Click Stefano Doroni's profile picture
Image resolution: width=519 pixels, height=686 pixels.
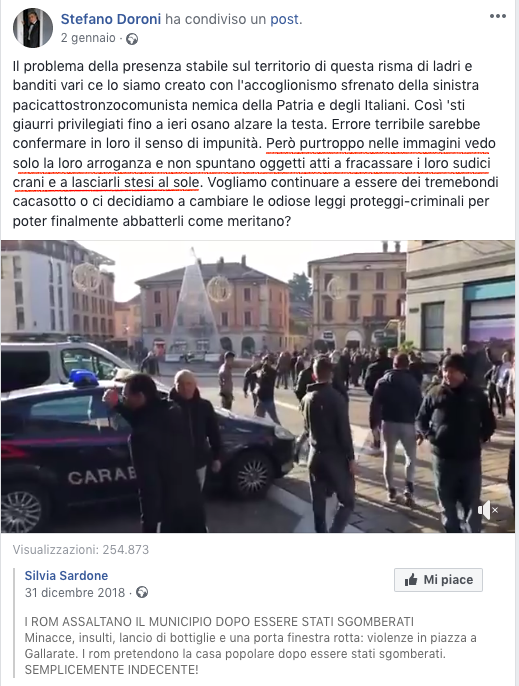point(33,28)
